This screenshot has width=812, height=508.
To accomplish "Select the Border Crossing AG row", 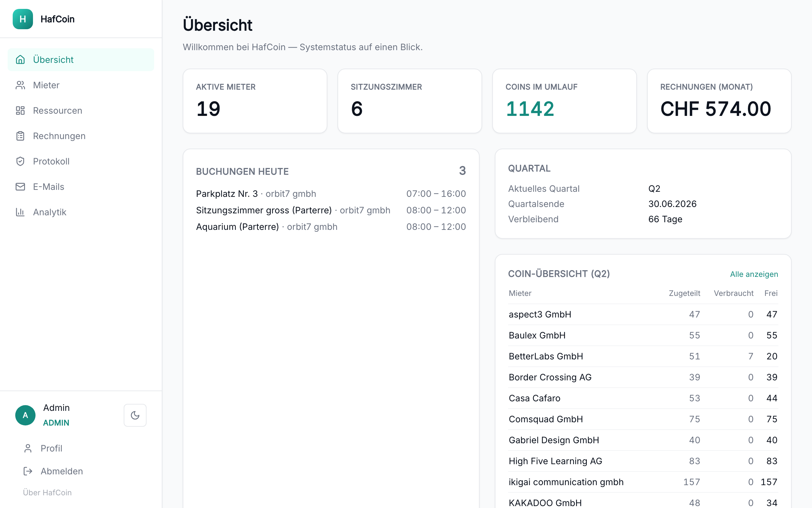I will pos(643,377).
